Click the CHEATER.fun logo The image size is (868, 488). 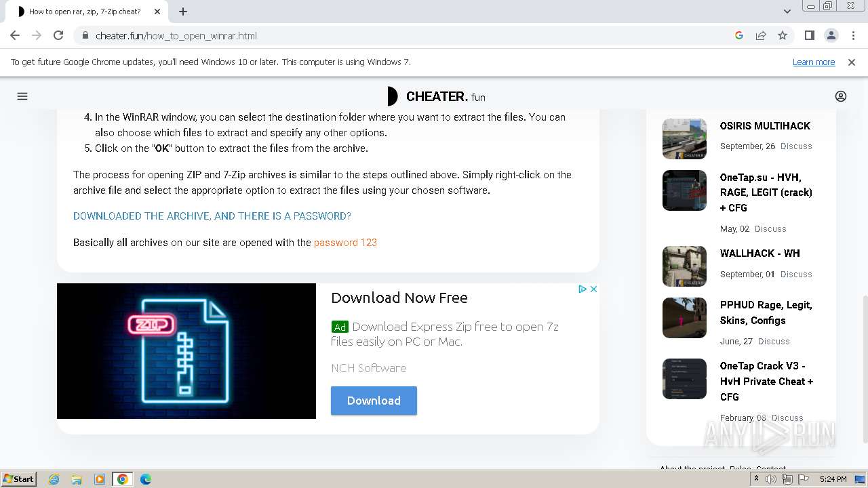coord(436,96)
